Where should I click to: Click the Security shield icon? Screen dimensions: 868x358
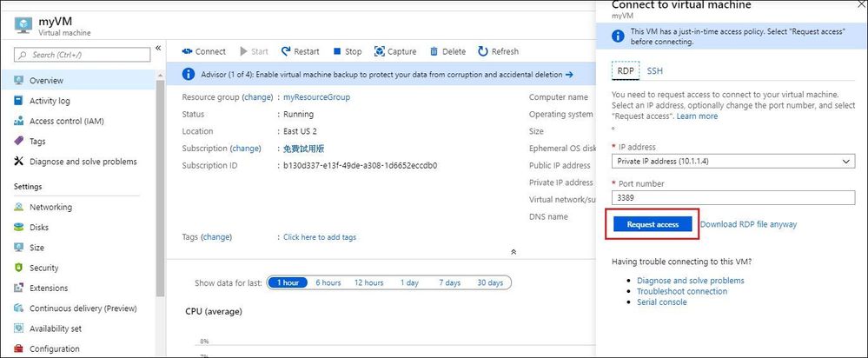click(x=19, y=268)
